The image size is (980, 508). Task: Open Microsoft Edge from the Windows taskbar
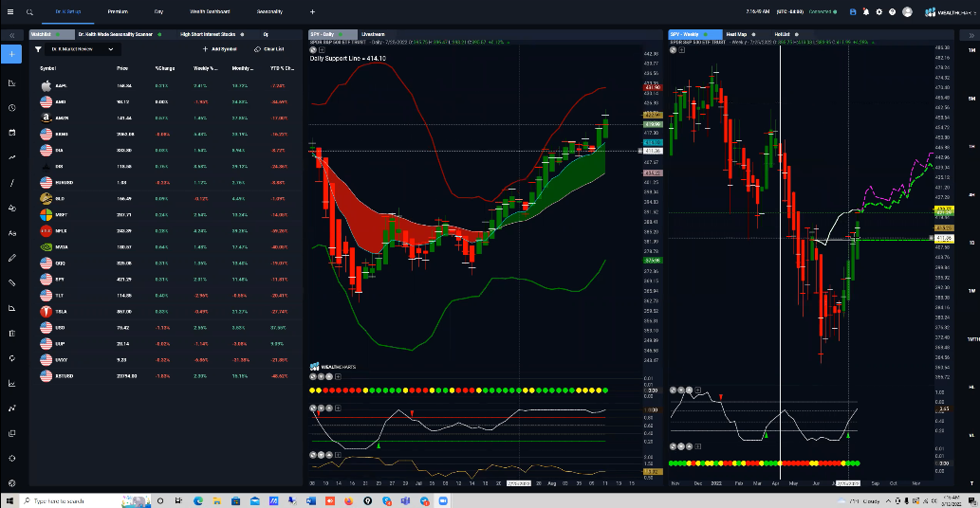click(198, 501)
